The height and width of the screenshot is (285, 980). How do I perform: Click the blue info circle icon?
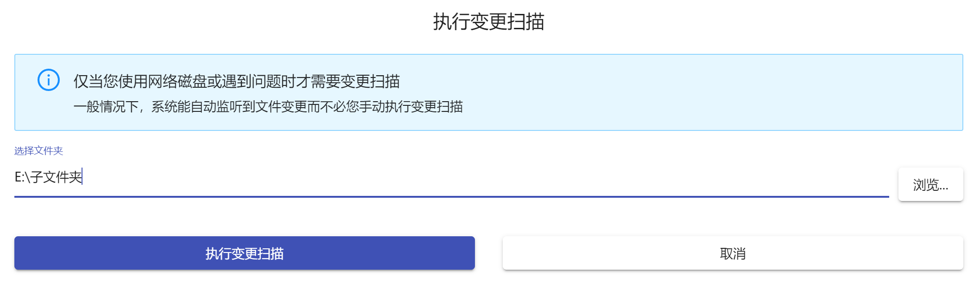(49, 80)
